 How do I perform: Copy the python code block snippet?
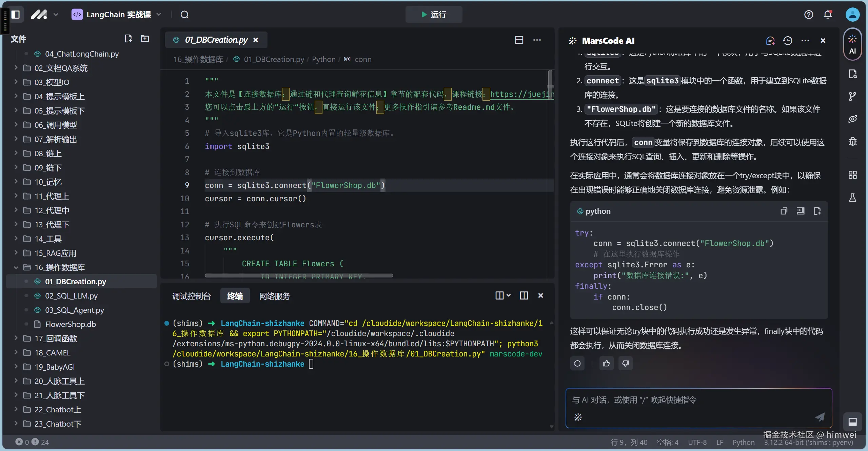(784, 211)
